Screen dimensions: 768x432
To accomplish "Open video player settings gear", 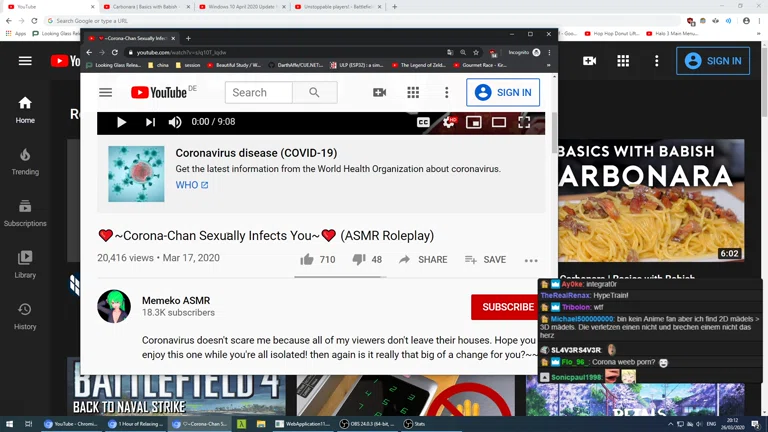I will point(448,122).
